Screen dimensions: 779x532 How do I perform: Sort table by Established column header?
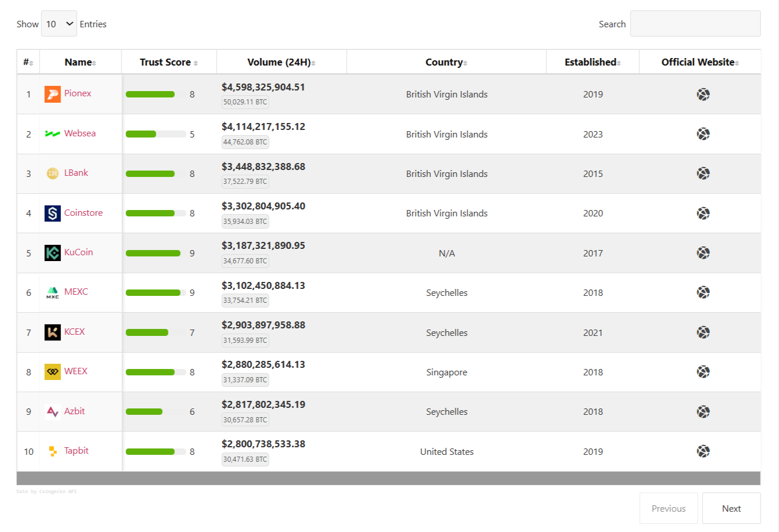tap(592, 62)
